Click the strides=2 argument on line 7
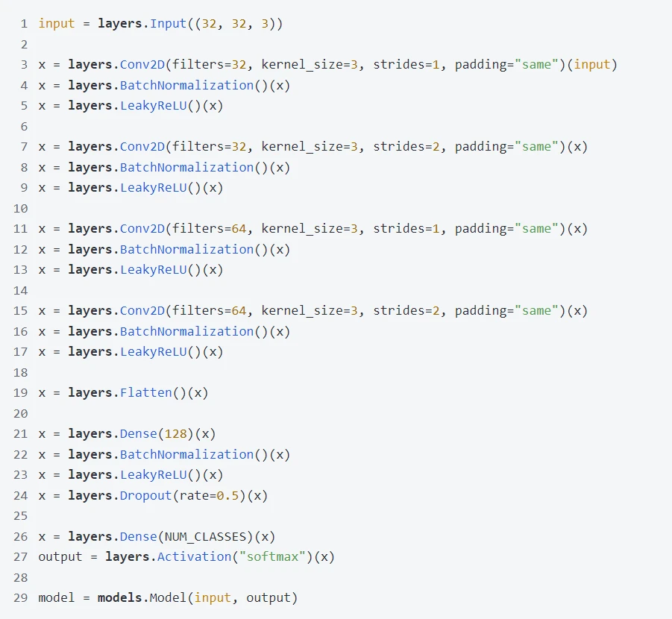672x619 pixels. pos(406,146)
